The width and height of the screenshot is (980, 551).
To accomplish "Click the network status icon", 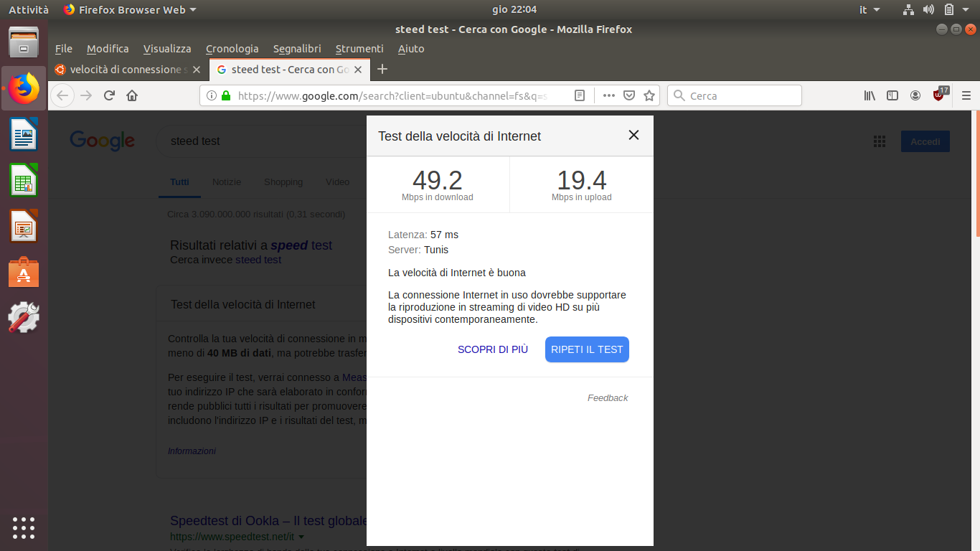I will tap(908, 9).
